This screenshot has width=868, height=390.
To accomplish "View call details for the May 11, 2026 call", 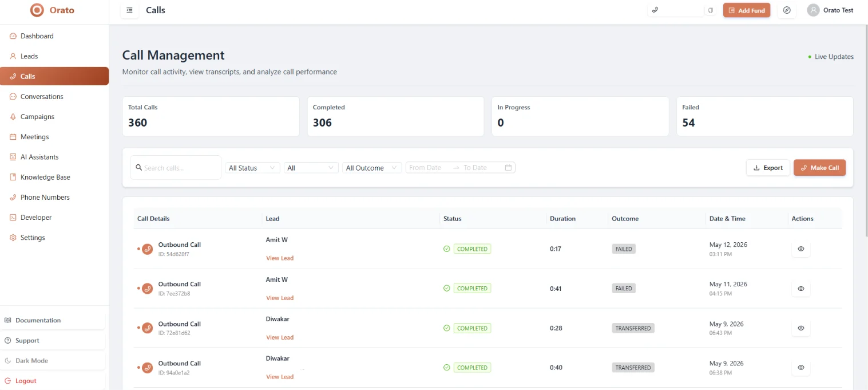I will 801,289.
